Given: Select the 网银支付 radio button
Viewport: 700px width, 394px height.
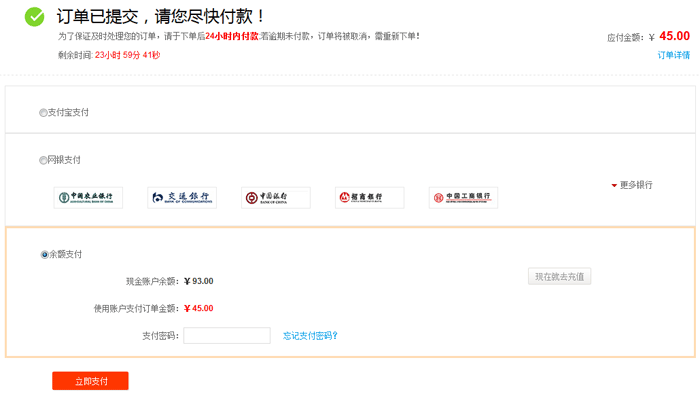Looking at the screenshot, I should click(x=43, y=160).
